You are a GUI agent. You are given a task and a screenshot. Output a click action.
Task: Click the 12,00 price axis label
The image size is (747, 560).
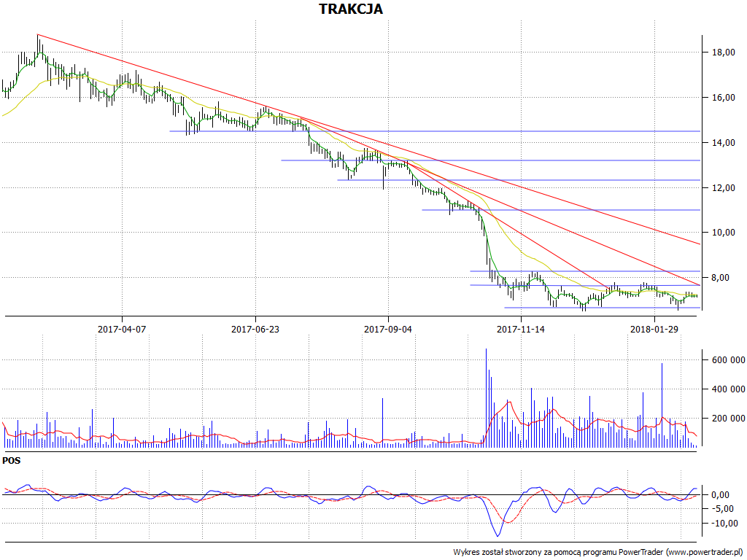click(x=723, y=188)
